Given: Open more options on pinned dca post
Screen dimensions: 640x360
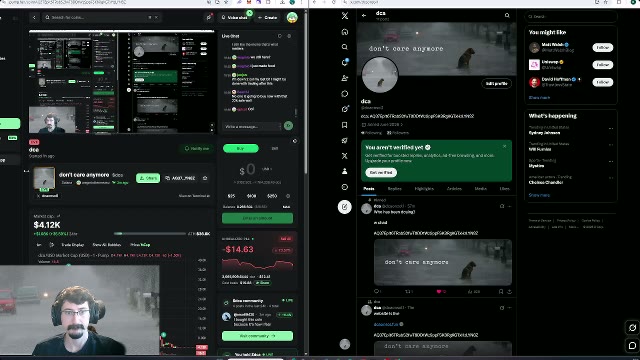Looking at the screenshot, I should (x=510, y=206).
